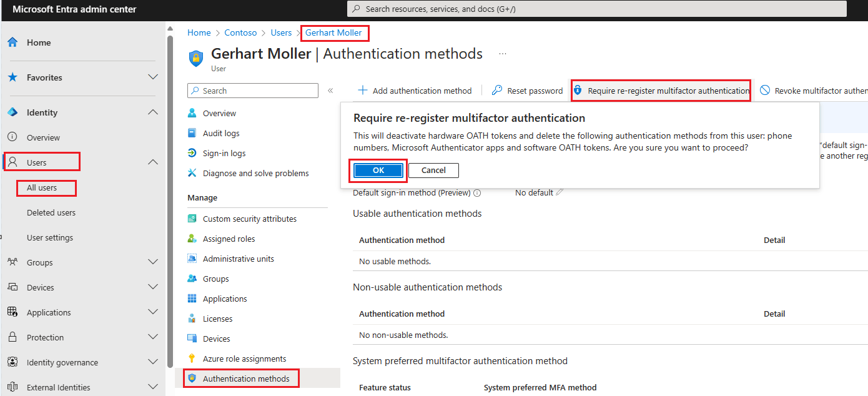Click the info icon beside Default sign-in method
868x396 pixels.
click(477, 193)
